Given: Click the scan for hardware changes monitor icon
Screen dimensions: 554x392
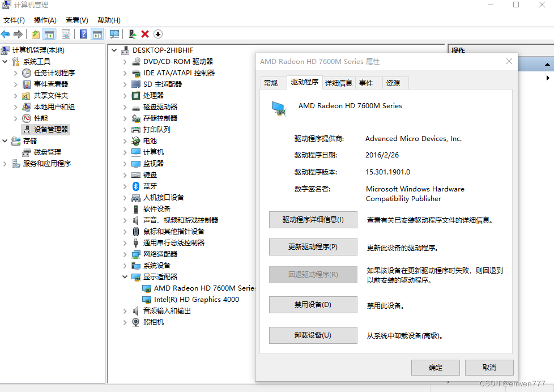Looking at the screenshot, I should [x=114, y=35].
